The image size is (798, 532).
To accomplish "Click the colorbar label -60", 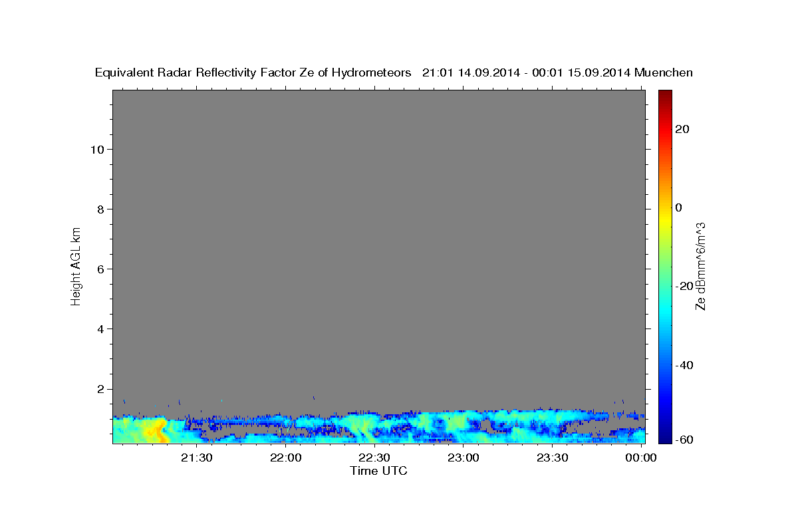I will click(x=684, y=440).
